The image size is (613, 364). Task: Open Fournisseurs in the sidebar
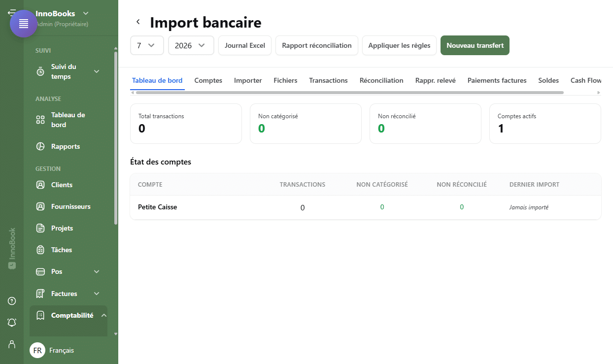point(71,206)
